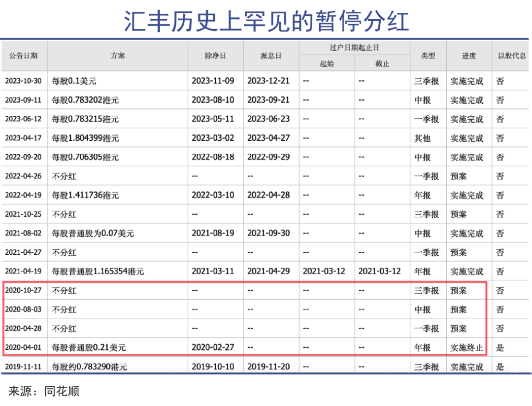Image resolution: width=532 pixels, height=406 pixels.
Task: Click the 来源：同花顺 source caption
Action: 44,392
